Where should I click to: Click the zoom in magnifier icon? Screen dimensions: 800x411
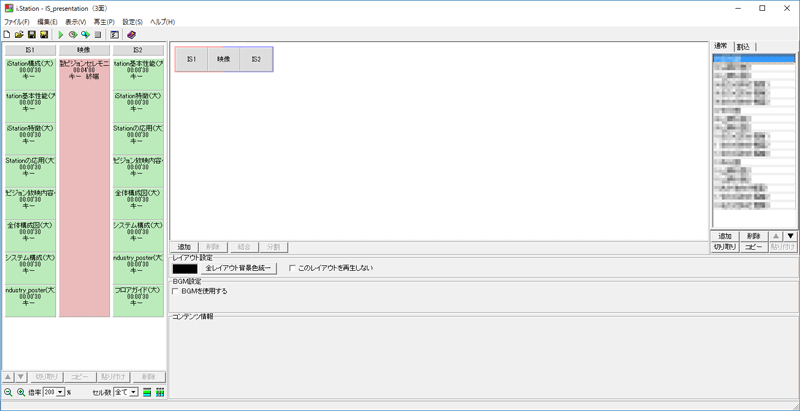coord(20,392)
